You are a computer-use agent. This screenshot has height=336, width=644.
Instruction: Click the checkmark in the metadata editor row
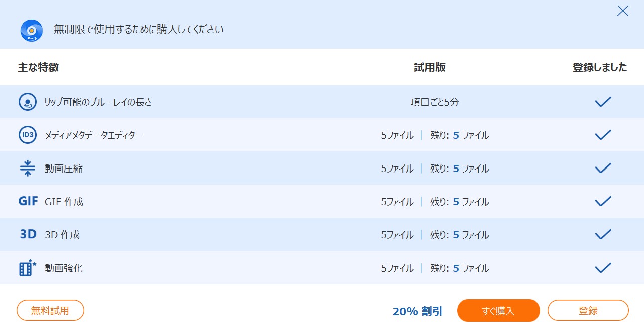603,135
